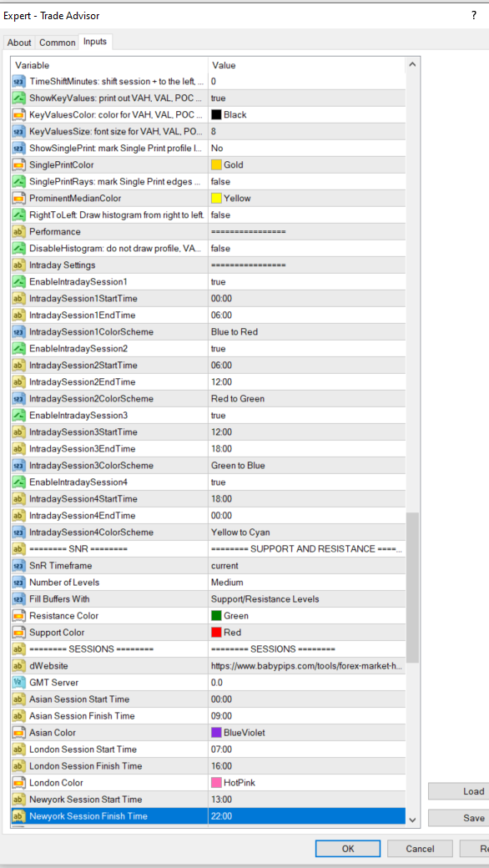Click the color-type icon beside ProminentMedianColor
The height and width of the screenshot is (868, 489).
(18, 198)
